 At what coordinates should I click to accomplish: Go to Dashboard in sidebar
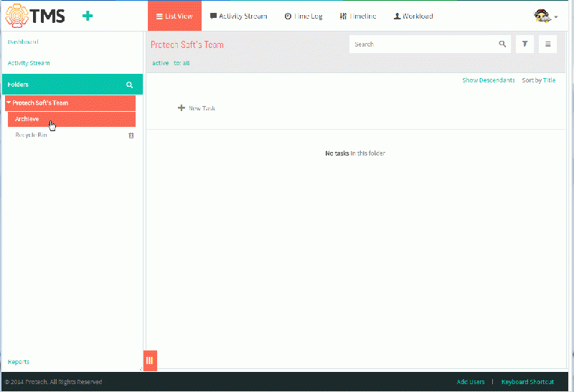point(23,42)
